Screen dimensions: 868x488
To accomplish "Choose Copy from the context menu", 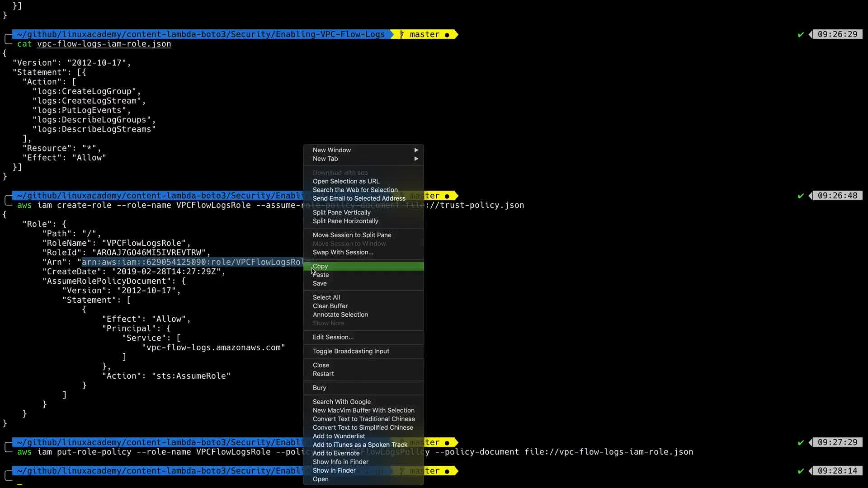I will pos(320,266).
